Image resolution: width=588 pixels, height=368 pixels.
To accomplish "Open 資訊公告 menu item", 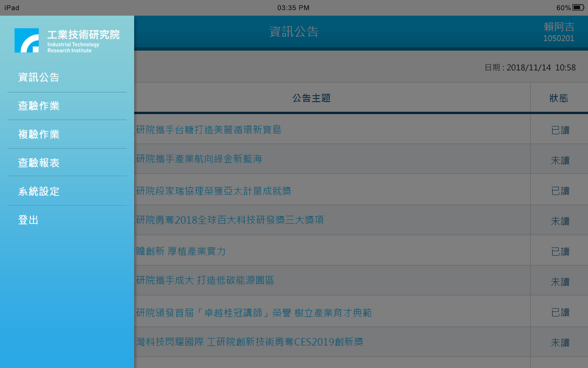I will click(x=39, y=78).
